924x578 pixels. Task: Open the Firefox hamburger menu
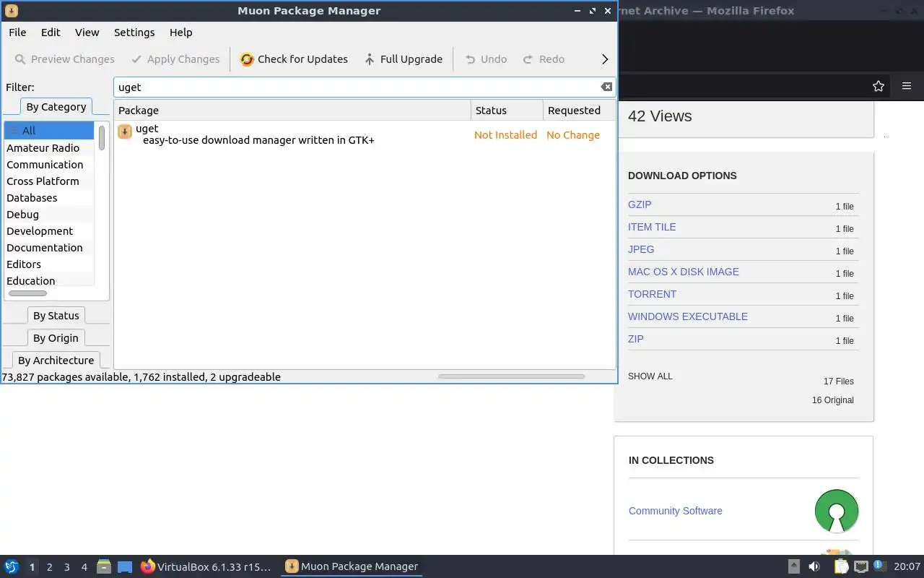[x=907, y=86]
